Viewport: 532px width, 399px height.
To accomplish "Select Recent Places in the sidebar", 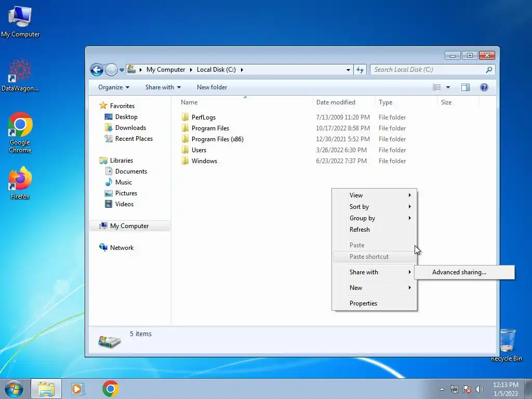I will (x=129, y=138).
